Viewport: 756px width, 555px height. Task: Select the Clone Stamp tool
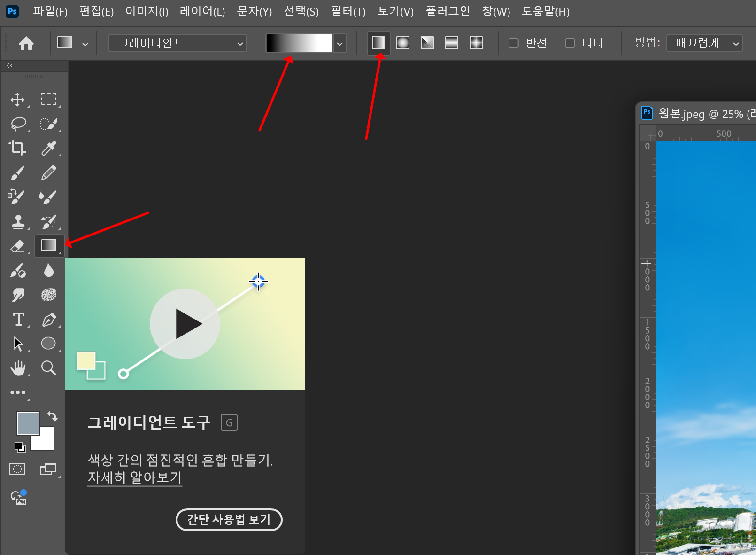click(18, 222)
